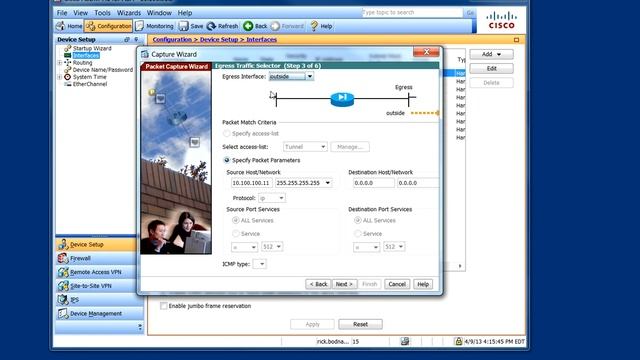Open the File menu
640x360 pixels.
pyautogui.click(x=62, y=13)
